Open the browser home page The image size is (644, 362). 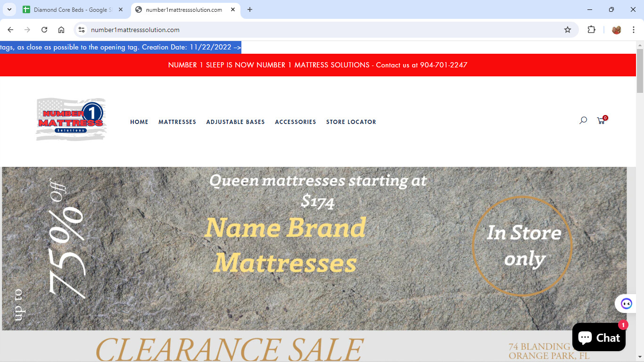pyautogui.click(x=61, y=30)
